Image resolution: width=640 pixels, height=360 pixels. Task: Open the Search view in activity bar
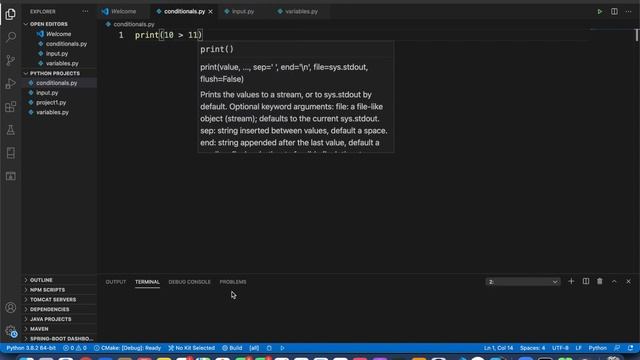pyautogui.click(x=11, y=37)
